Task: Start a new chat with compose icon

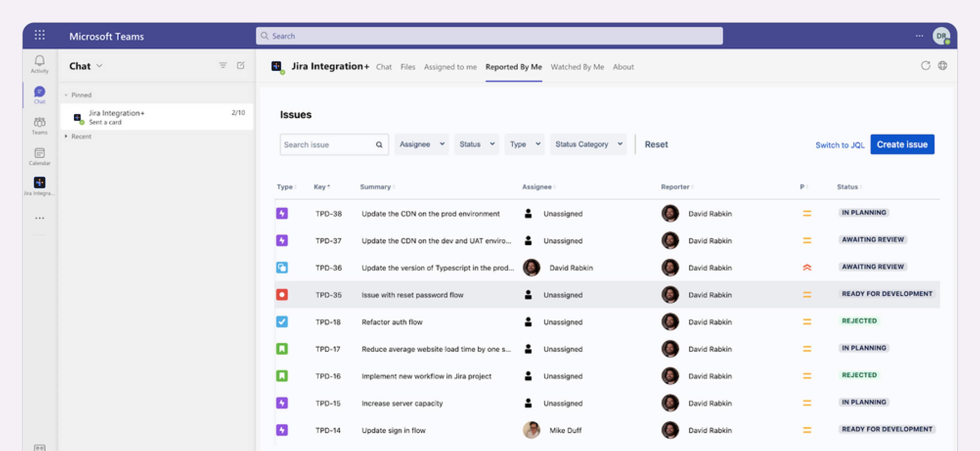Action: pyautogui.click(x=240, y=66)
